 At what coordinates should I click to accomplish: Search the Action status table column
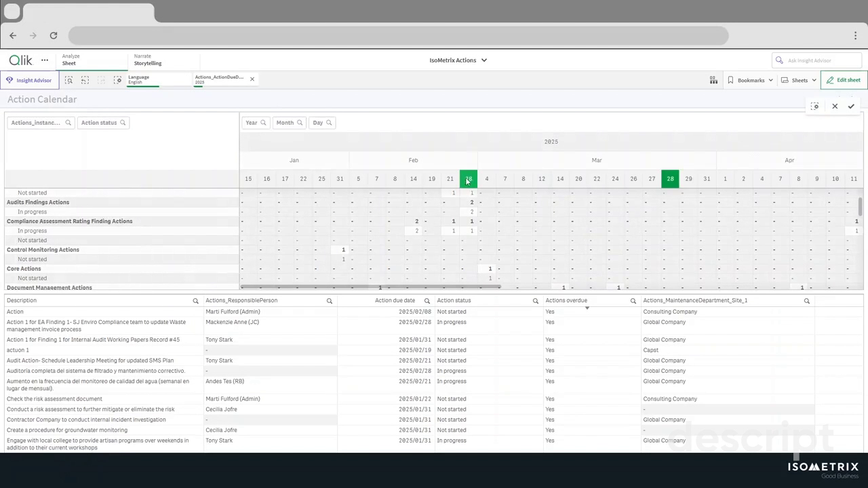535,301
